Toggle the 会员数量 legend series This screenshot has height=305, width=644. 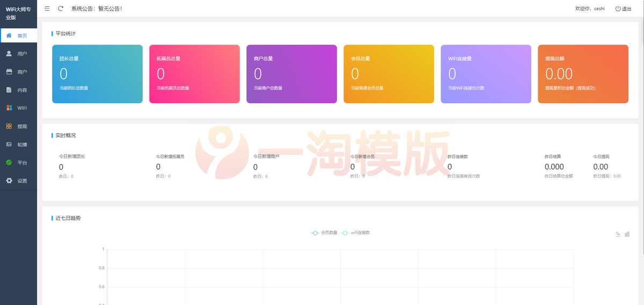[x=324, y=233]
